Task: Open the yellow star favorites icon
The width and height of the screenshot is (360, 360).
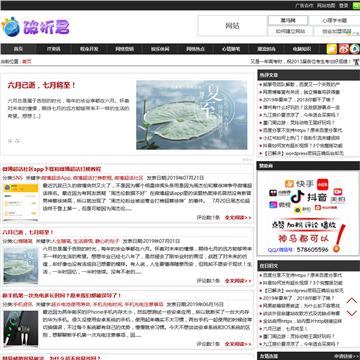Action: pyautogui.click(x=332, y=49)
